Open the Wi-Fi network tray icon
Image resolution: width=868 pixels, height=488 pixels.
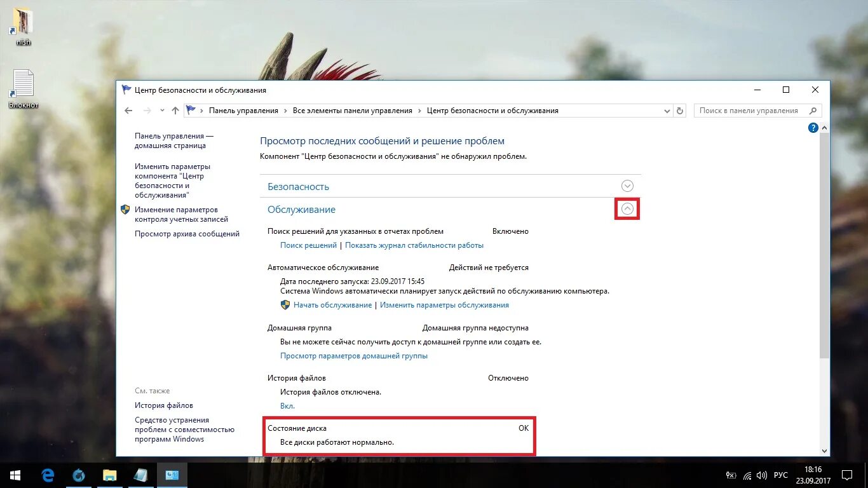point(747,475)
